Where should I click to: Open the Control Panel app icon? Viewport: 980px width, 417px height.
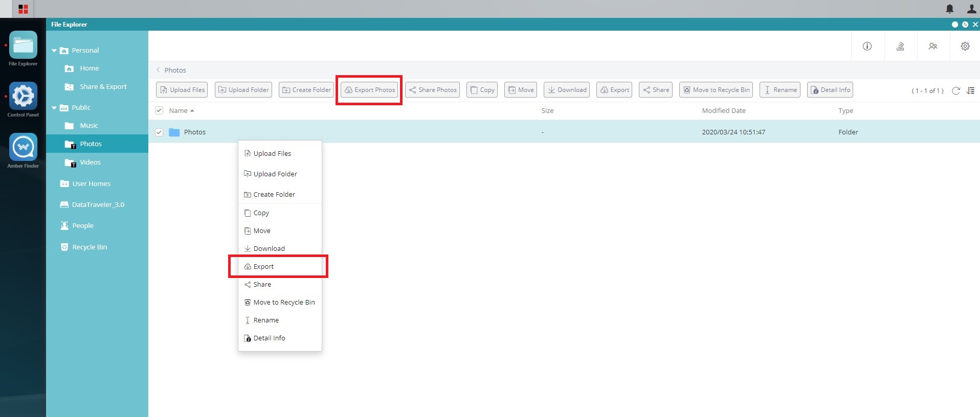click(x=23, y=96)
